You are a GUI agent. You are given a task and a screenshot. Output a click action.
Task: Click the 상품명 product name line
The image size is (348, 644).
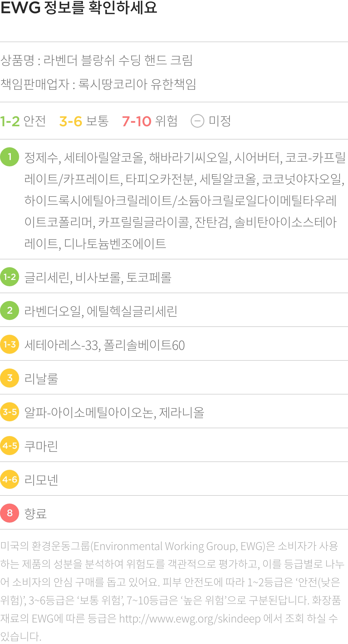96,60
